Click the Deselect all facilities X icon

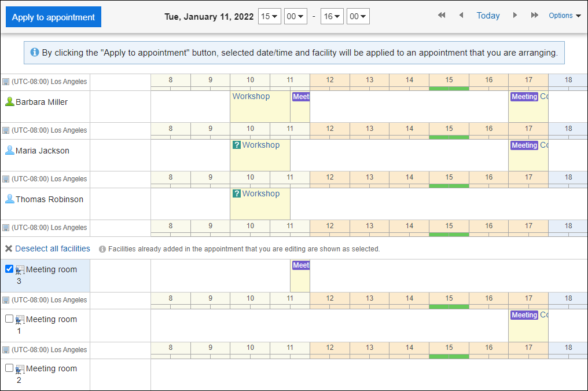[x=9, y=249]
